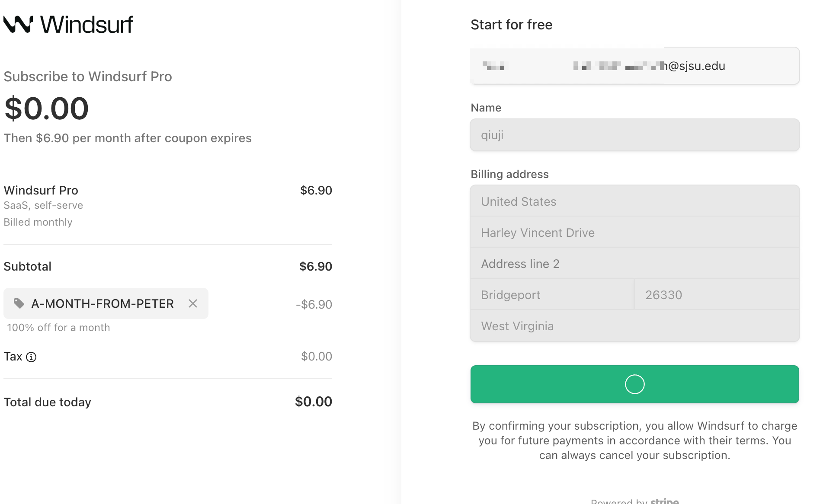The width and height of the screenshot is (820, 504).
Task: Click the Windsurf Pro line item
Action: [41, 190]
